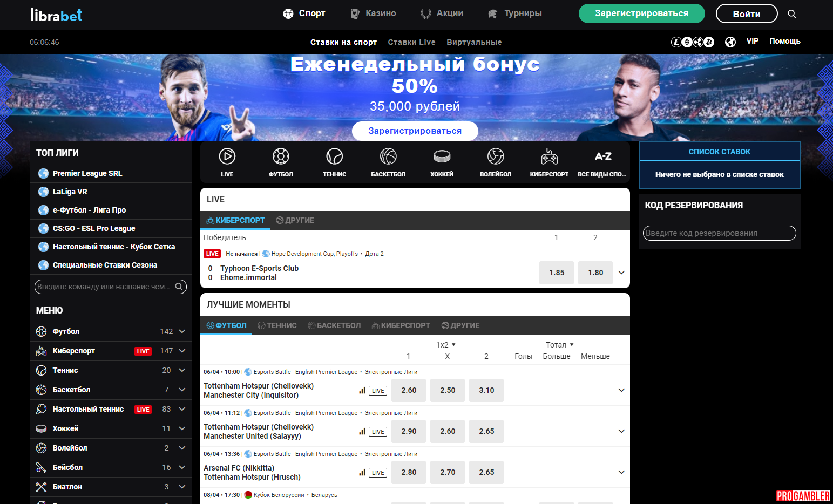Expand the Теннис menu section
This screenshot has width=833, height=504.
pyautogui.click(x=182, y=370)
